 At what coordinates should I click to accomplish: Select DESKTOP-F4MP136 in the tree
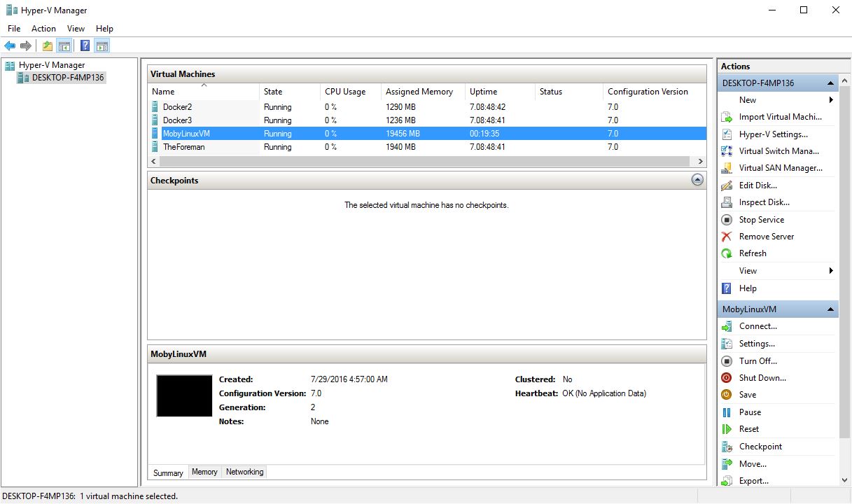[x=68, y=78]
